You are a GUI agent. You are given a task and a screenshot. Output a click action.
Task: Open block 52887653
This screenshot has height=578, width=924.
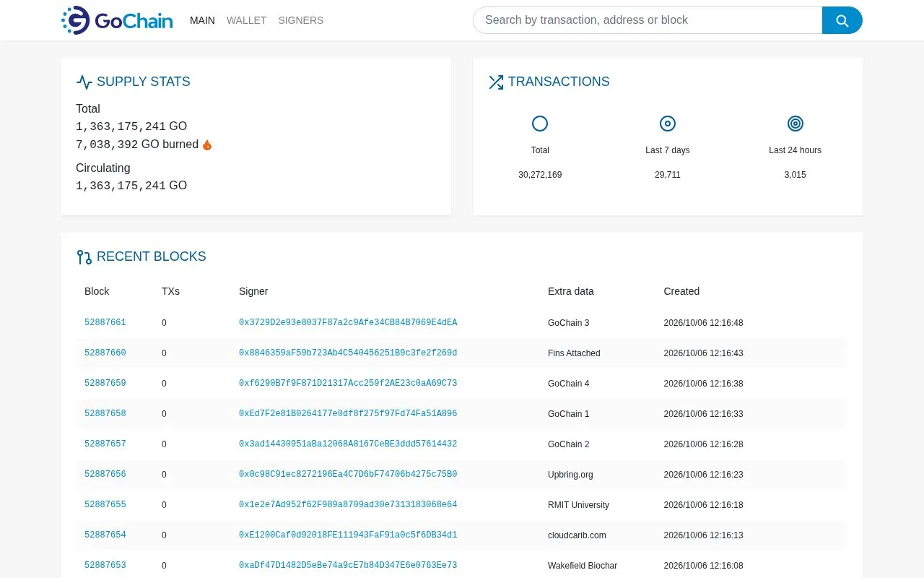point(105,566)
